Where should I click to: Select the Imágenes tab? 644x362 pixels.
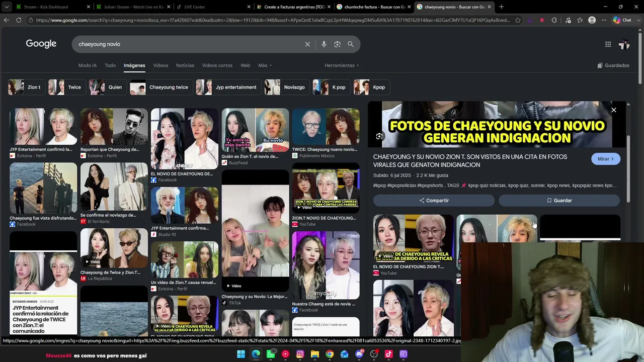pos(134,65)
